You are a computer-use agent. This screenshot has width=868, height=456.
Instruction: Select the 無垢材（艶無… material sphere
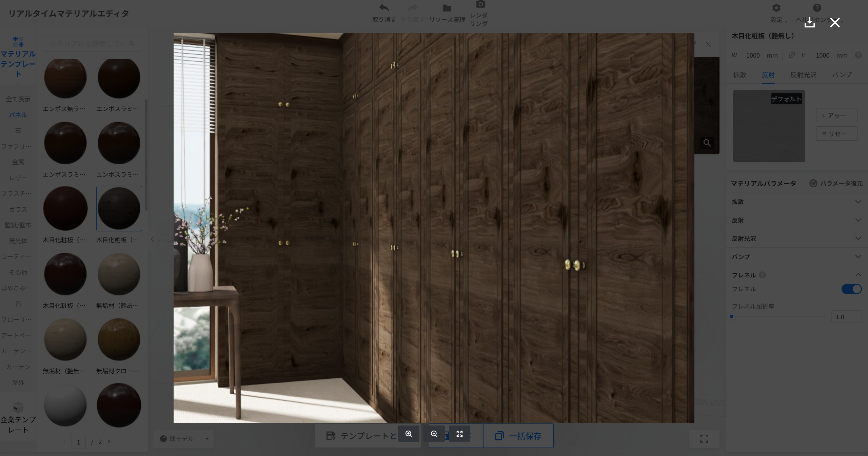point(65,339)
